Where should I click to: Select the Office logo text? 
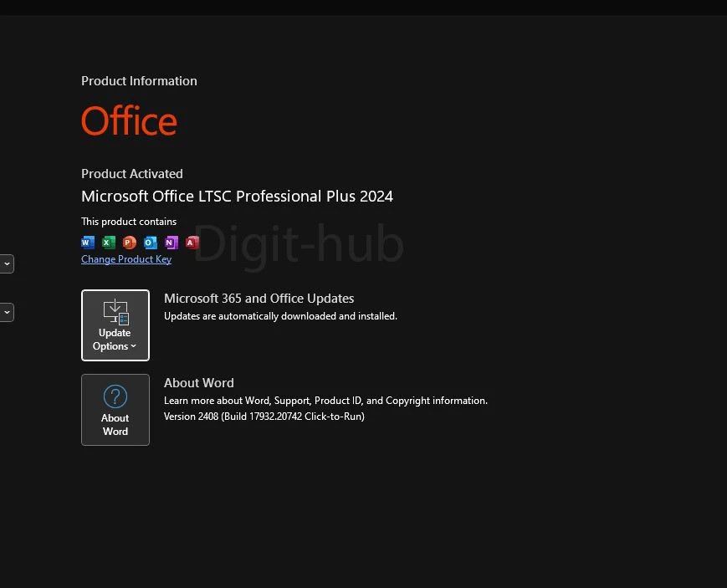coord(129,120)
